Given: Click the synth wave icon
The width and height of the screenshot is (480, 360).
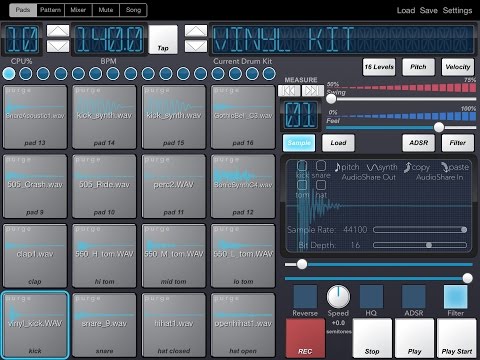Looking at the screenshot, I should [382, 167].
